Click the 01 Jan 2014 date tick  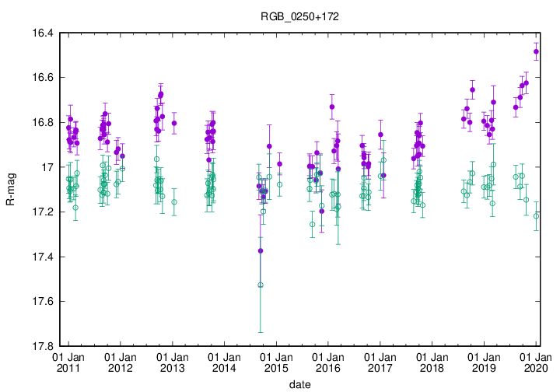pos(224,362)
